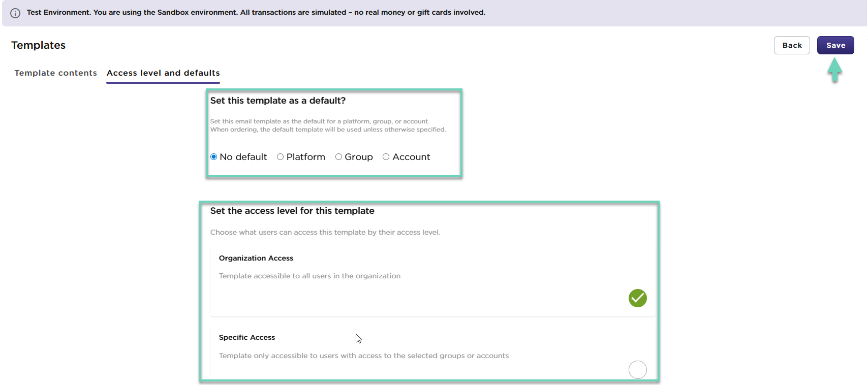Click the Specific Access card title

point(246,337)
